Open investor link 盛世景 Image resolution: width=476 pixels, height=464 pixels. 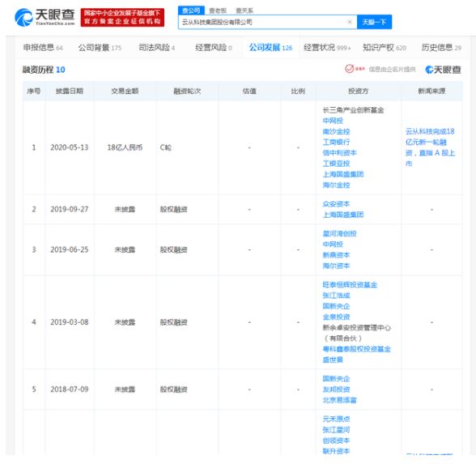point(333,360)
